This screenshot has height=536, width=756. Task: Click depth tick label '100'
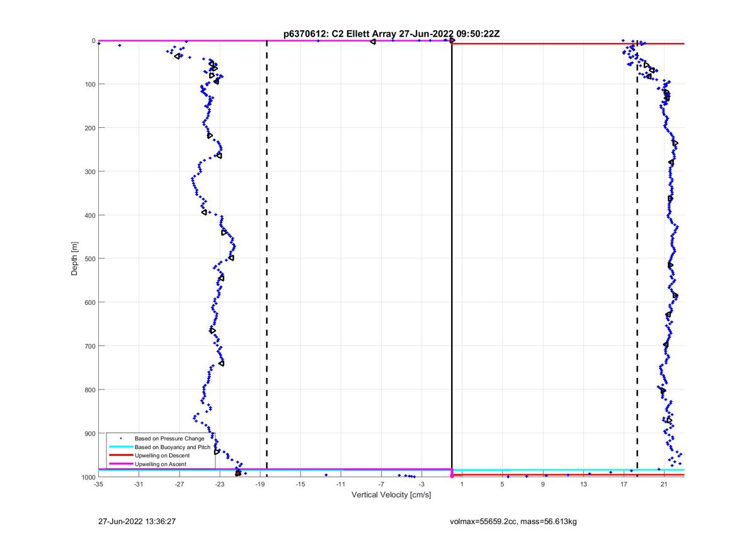(89, 84)
